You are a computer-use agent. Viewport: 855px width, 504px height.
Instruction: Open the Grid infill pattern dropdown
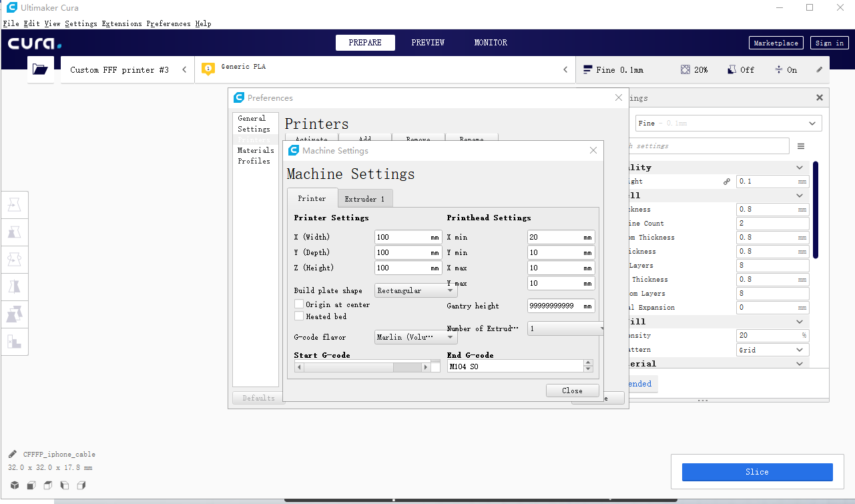click(x=773, y=350)
